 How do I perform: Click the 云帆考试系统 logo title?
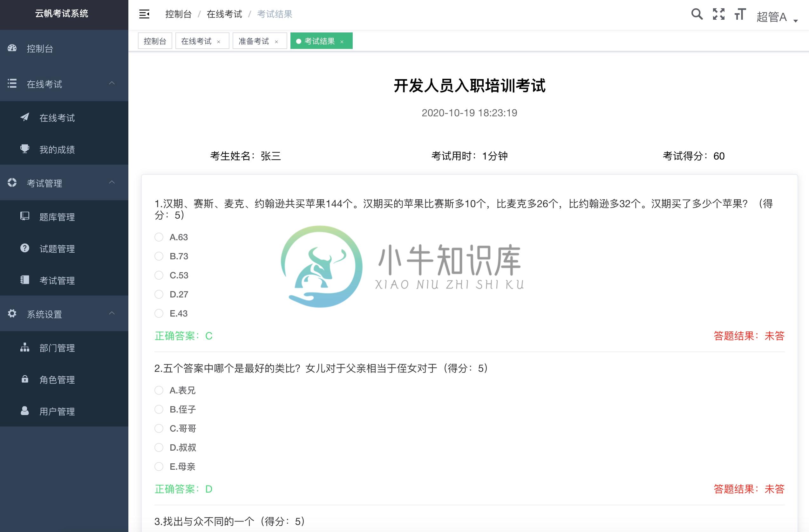[x=62, y=14]
